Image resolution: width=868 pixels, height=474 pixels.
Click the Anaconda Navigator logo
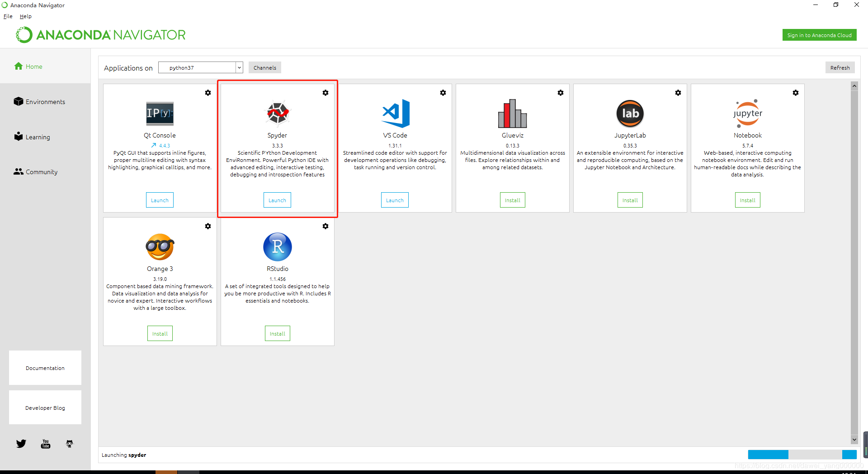(x=101, y=35)
